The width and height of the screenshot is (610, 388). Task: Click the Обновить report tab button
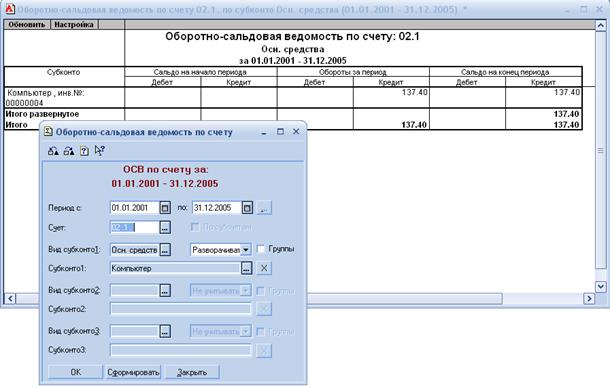[27, 25]
